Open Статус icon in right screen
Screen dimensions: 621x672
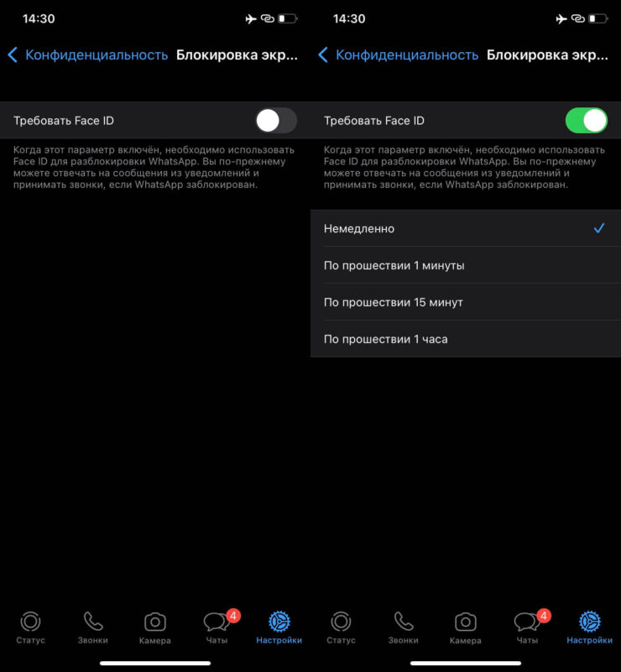342,622
